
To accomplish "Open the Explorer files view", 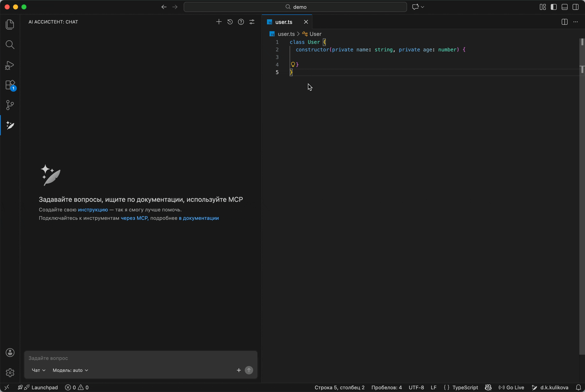I will 10,25.
